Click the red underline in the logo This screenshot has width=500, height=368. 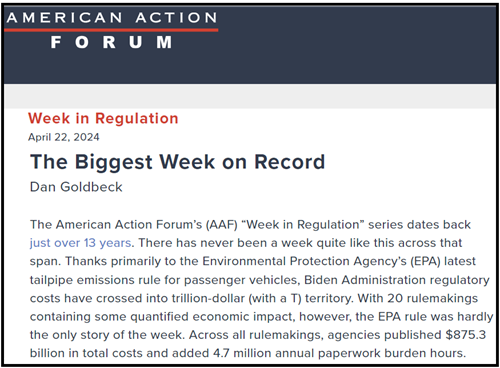click(x=112, y=30)
